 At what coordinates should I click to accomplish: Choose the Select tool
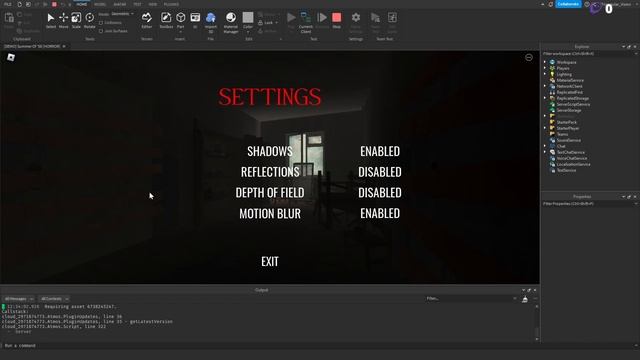[x=51, y=20]
